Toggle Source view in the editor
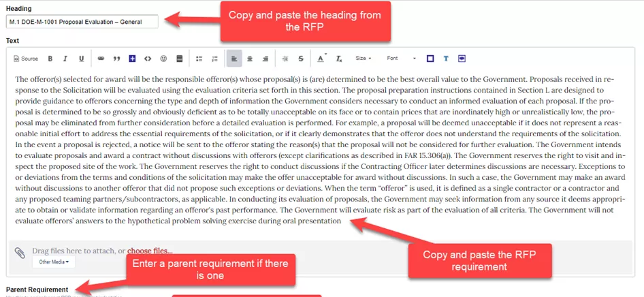 [x=25, y=59]
